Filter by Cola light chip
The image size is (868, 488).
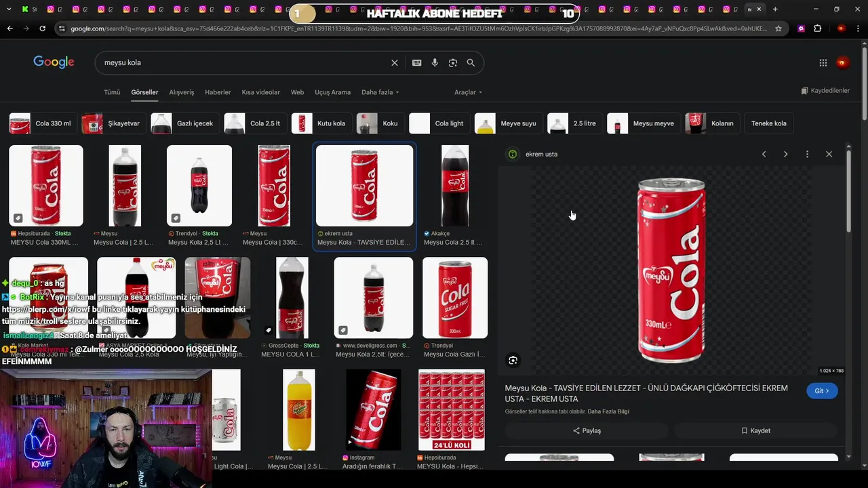pyautogui.click(x=439, y=123)
